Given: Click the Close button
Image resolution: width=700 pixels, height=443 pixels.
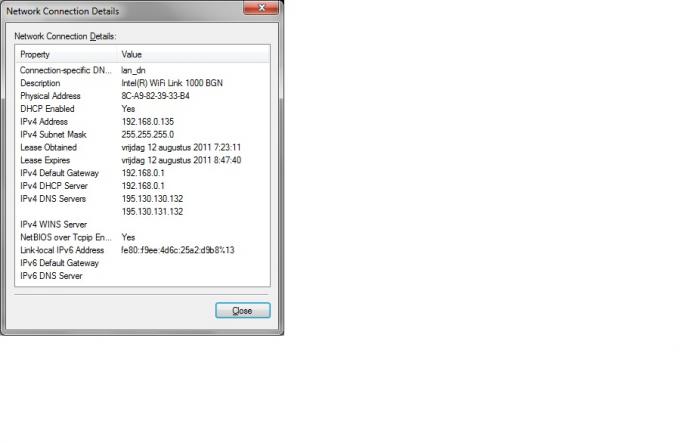Looking at the screenshot, I should coord(242,310).
